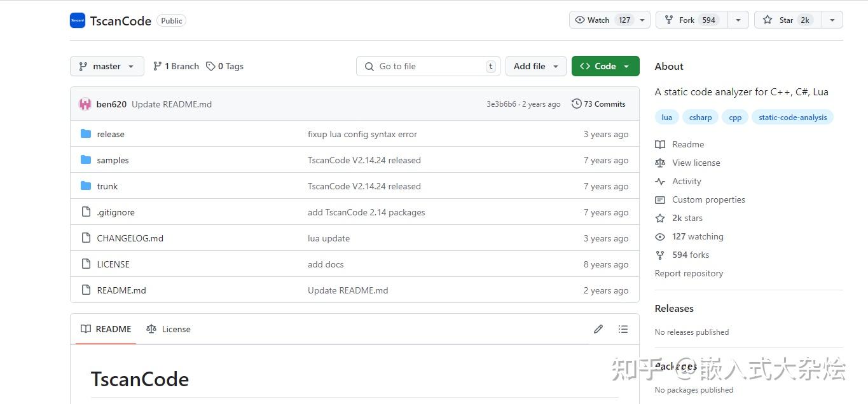Open the master branch dropdown
Image resolution: width=868 pixels, height=404 pixels.
(107, 66)
